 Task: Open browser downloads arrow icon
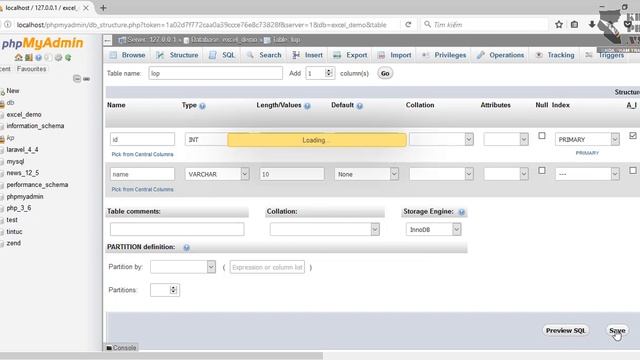click(x=592, y=24)
